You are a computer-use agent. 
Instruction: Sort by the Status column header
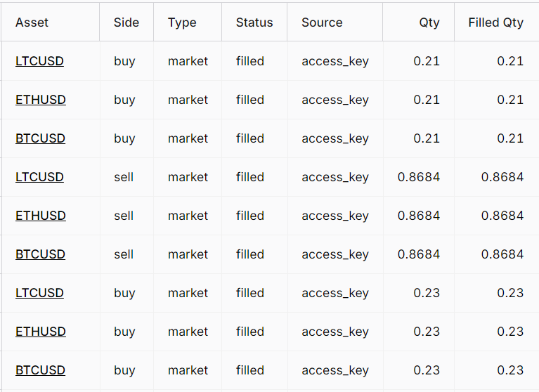pyautogui.click(x=254, y=22)
